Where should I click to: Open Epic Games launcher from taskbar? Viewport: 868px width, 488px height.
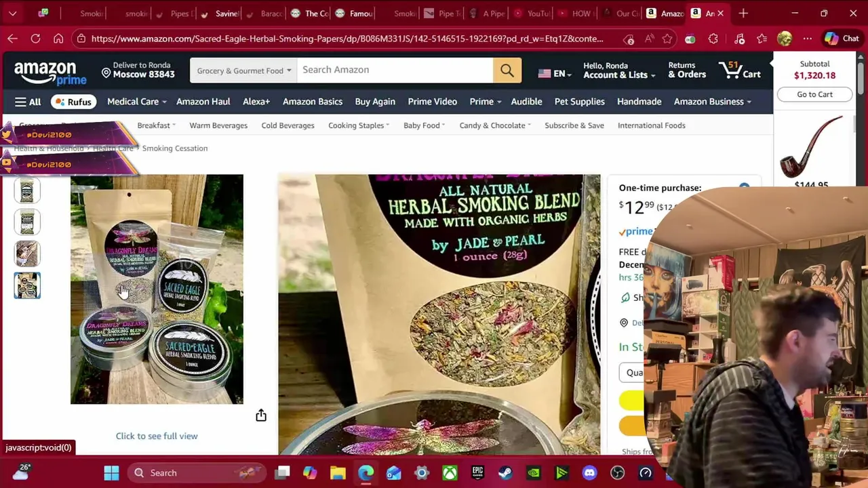click(477, 472)
